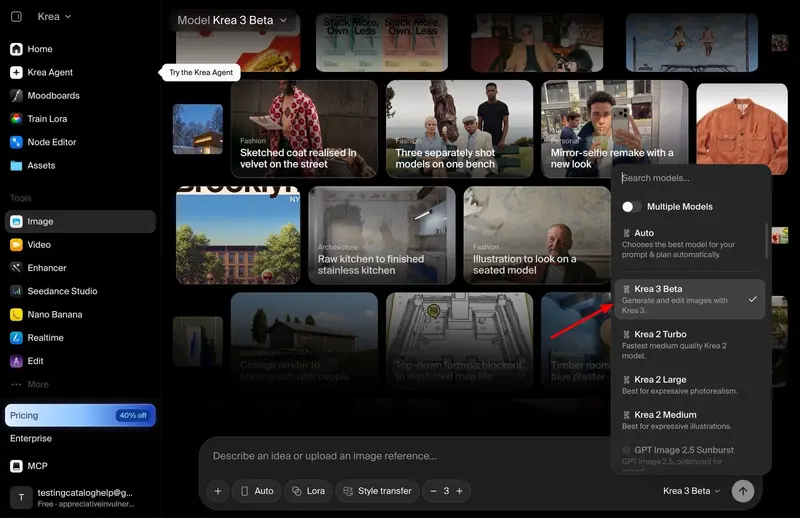
Task: Click the Node Editor icon
Action: coord(16,142)
